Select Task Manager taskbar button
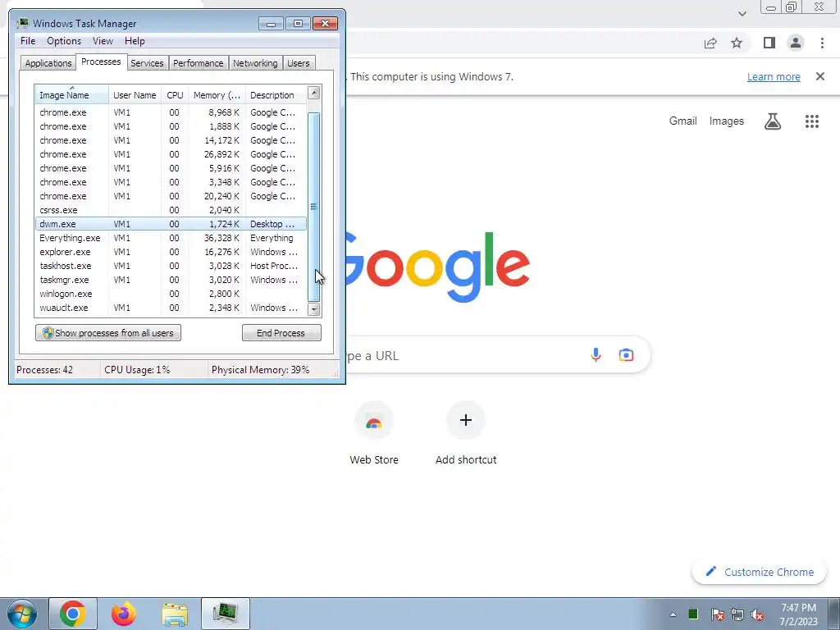The width and height of the screenshot is (840, 630). (x=226, y=614)
